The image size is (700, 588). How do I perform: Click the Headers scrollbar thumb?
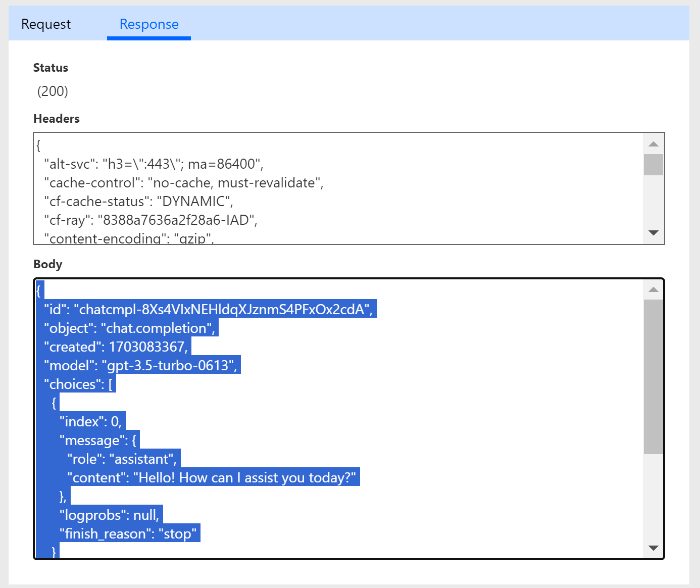pos(653,165)
